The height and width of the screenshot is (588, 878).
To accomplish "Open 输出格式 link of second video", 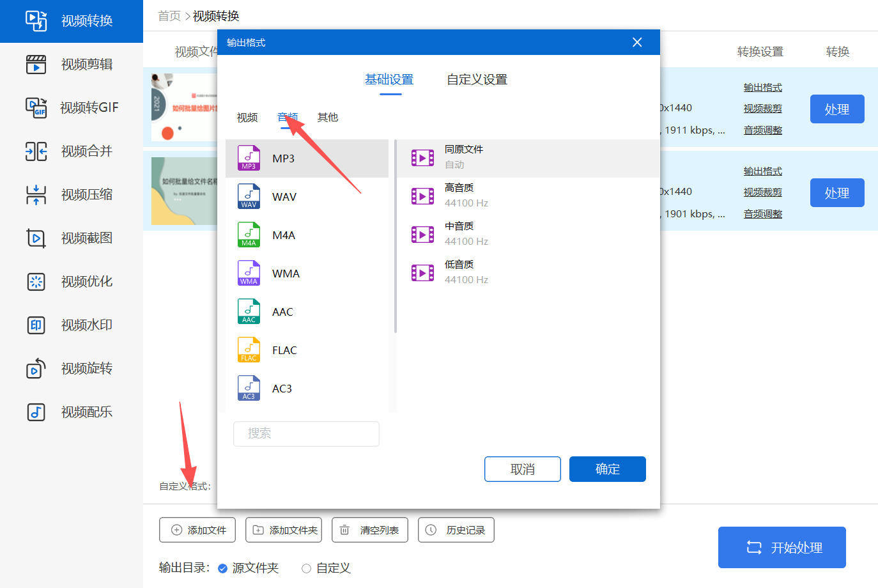I will point(763,171).
